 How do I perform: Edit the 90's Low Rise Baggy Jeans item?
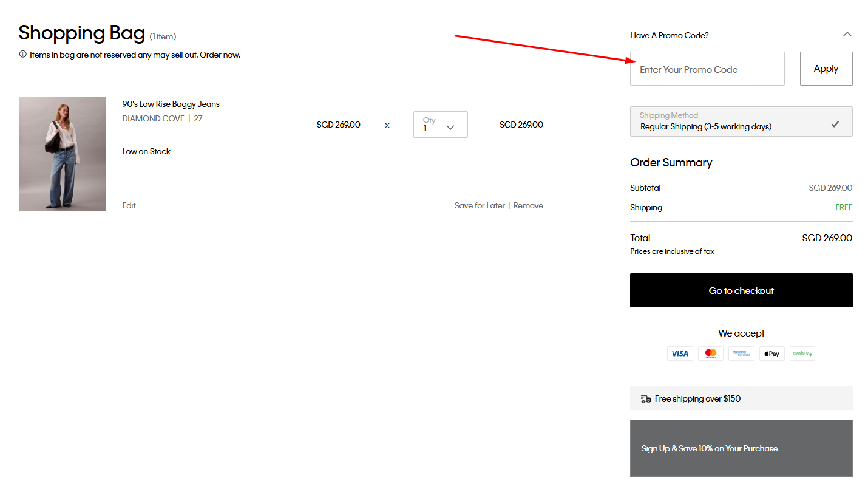[129, 206]
